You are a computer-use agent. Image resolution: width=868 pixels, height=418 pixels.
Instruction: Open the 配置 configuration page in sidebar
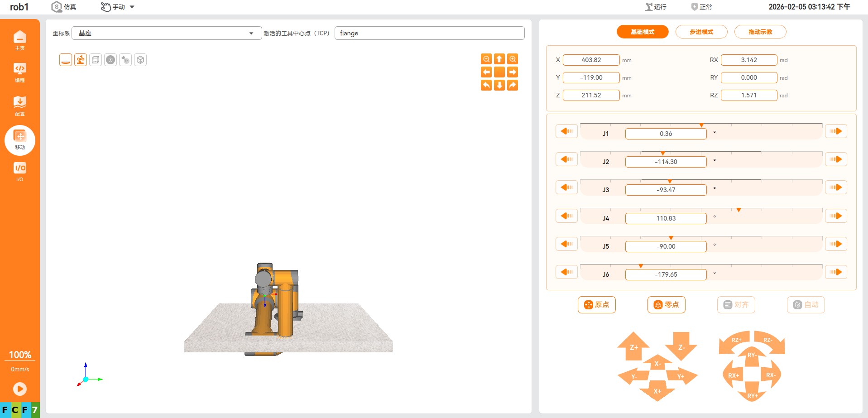(x=20, y=106)
